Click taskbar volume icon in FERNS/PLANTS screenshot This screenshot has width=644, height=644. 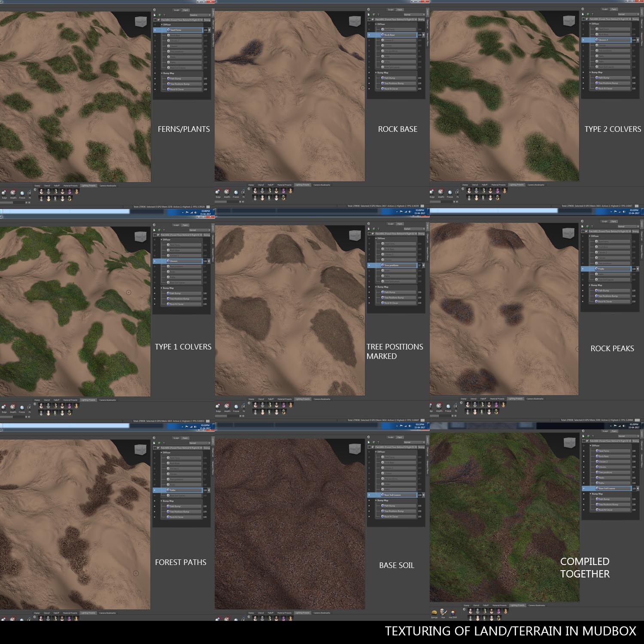195,212
